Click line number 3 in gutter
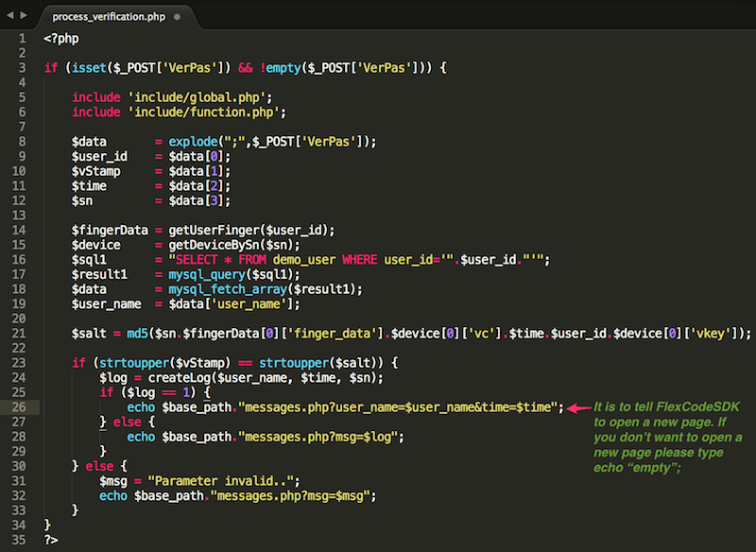Image resolution: width=756 pixels, height=552 pixels. tap(22, 68)
